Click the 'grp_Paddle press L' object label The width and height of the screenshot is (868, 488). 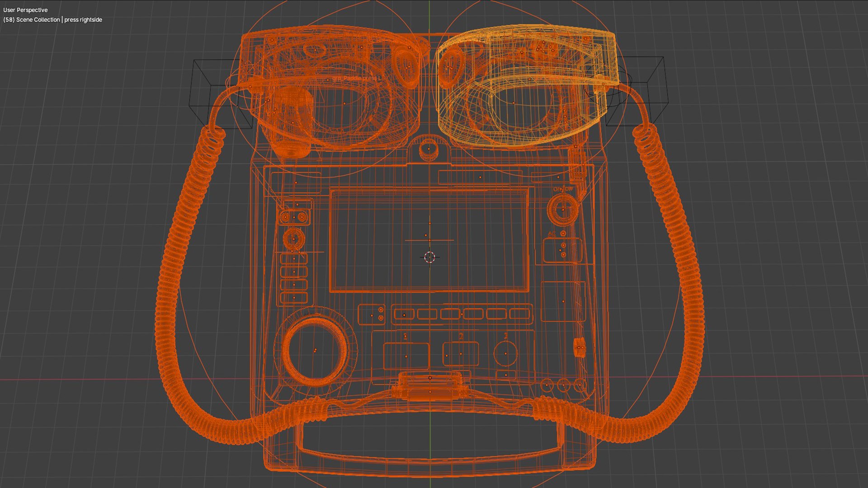coord(357,79)
